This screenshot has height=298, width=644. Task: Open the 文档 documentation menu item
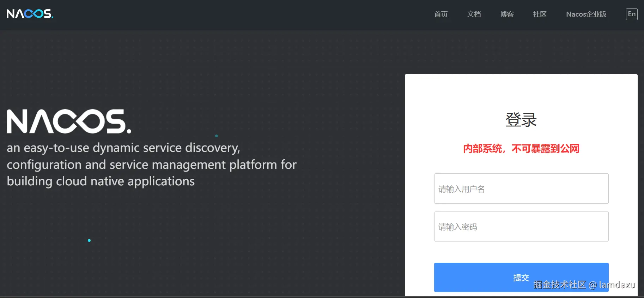(474, 14)
